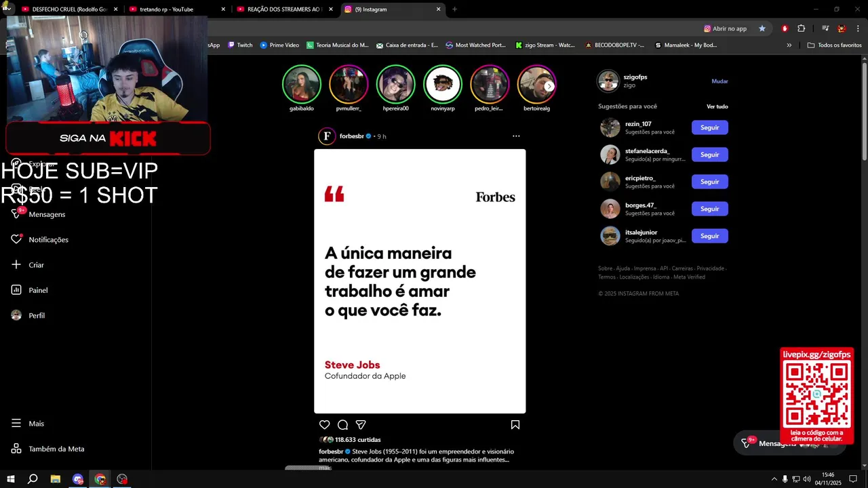Open the Windows notification center icon
868x488 pixels.
pos(852,479)
